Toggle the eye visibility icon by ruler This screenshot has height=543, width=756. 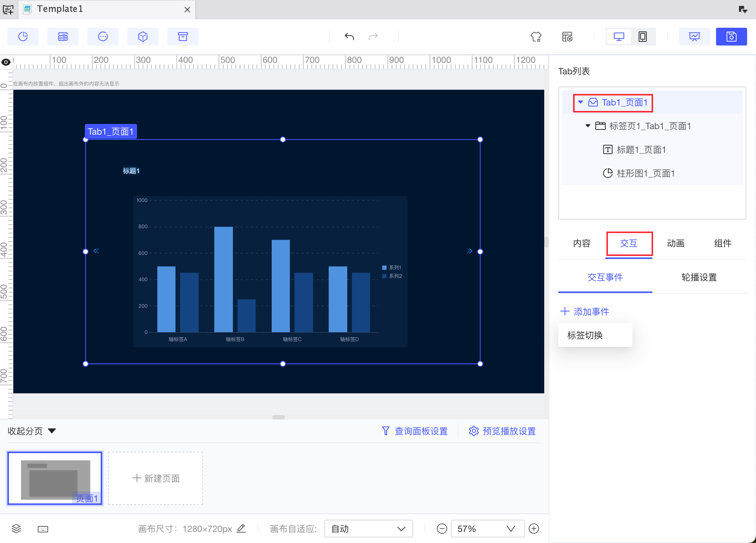click(x=6, y=62)
